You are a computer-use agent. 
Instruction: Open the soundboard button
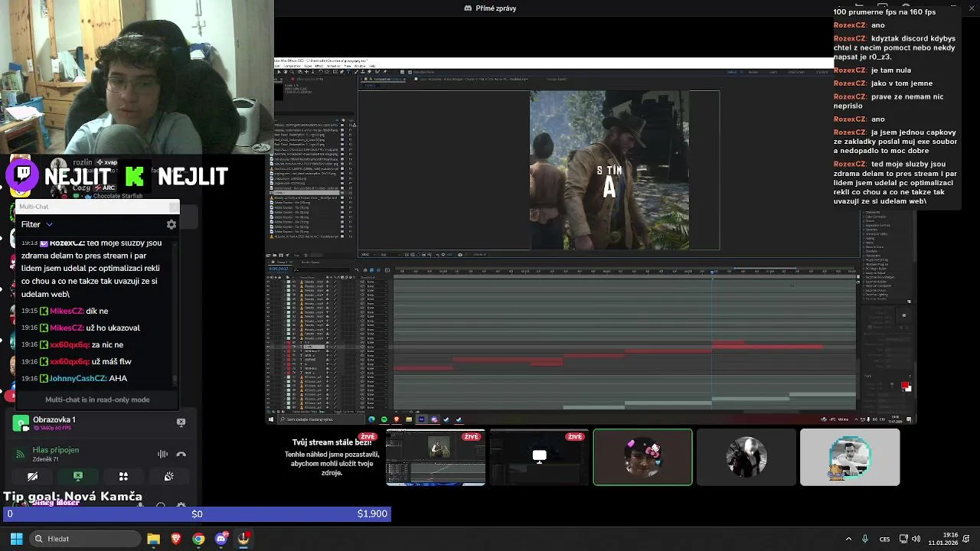point(168,476)
